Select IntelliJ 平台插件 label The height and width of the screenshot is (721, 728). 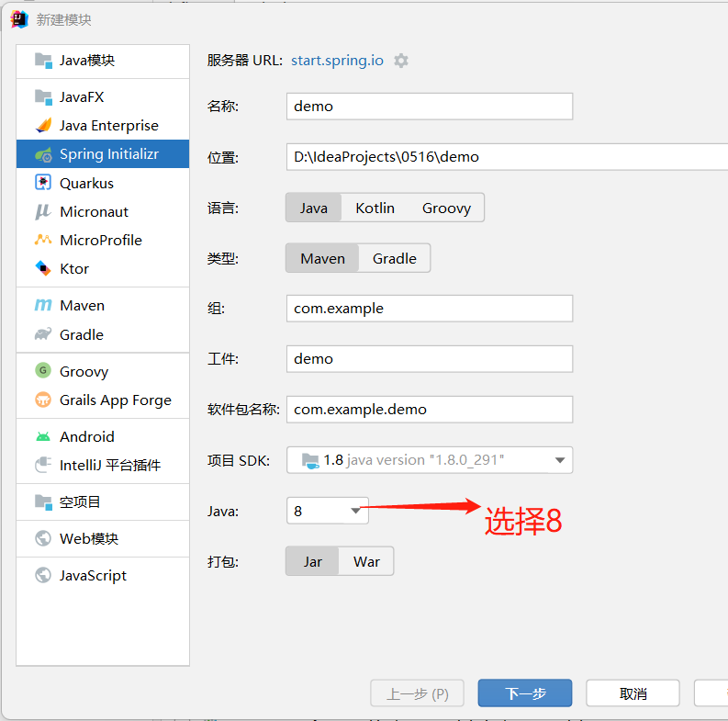coord(110,465)
